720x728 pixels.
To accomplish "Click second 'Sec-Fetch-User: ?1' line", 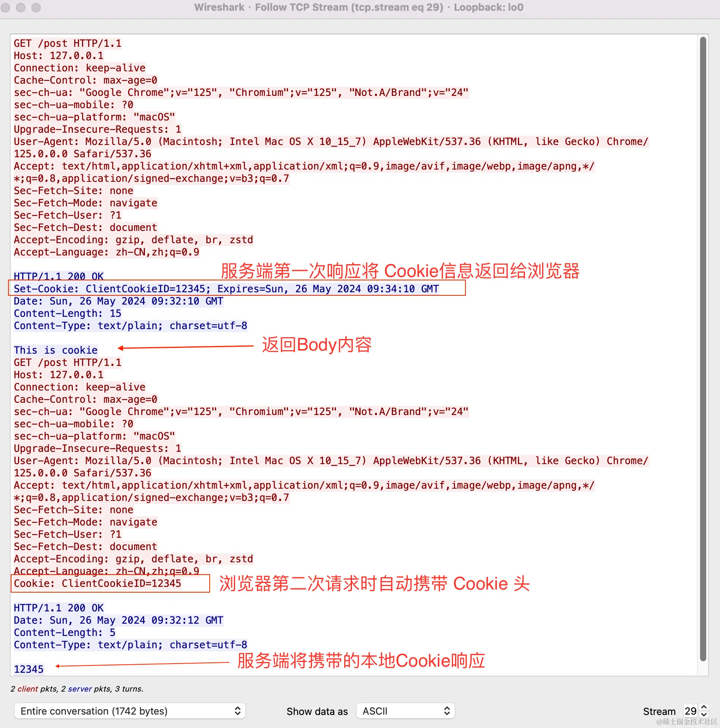I will pos(67,534).
